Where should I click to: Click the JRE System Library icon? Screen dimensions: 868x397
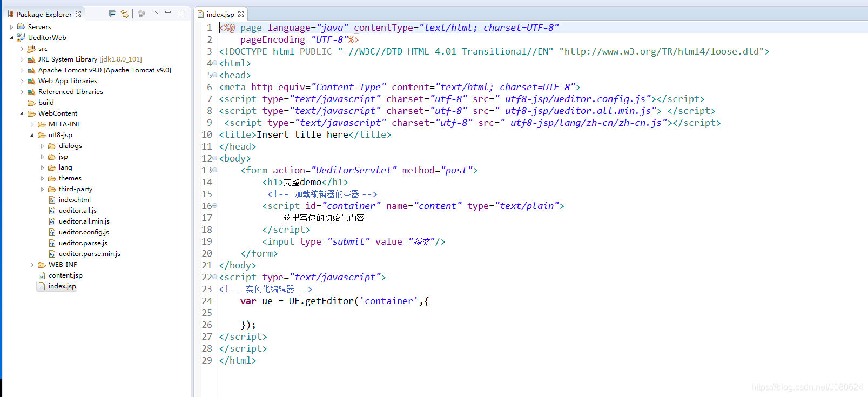[x=31, y=59]
